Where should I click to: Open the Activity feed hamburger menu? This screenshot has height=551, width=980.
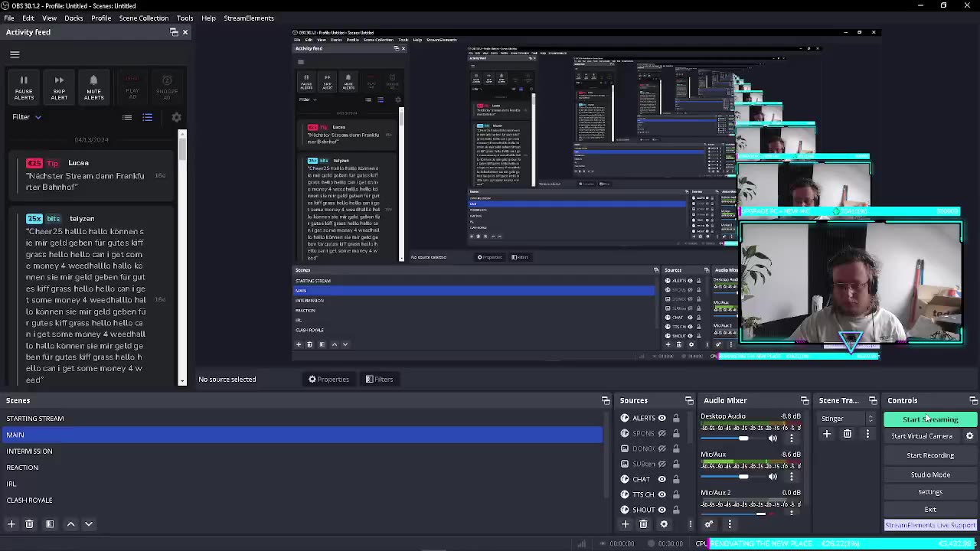15,54
